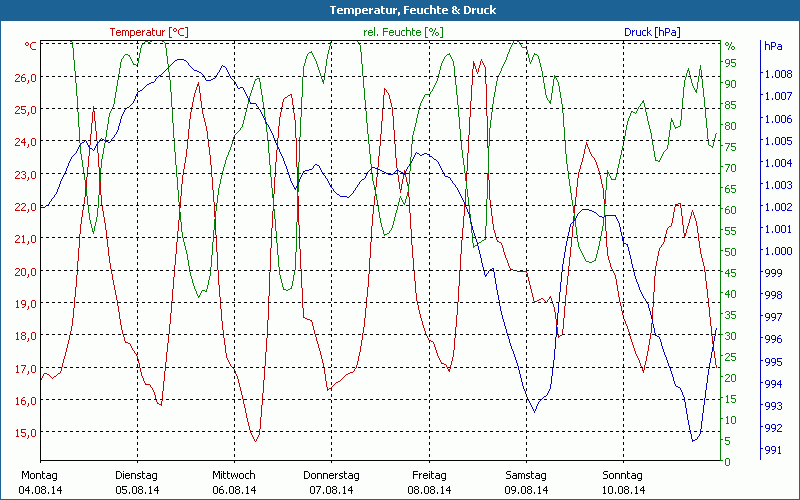
Task: Click the green % unit on humidity axis
Action: (730, 46)
